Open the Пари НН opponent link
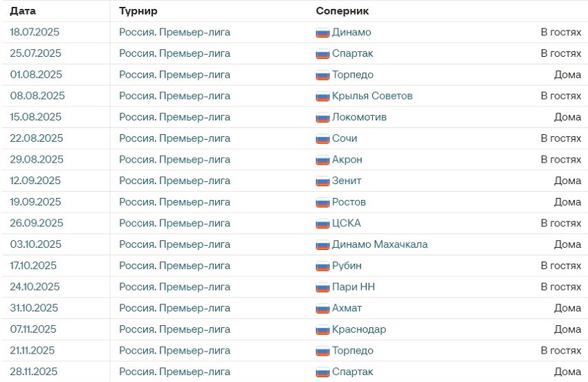The width and height of the screenshot is (588, 382). pos(353,286)
